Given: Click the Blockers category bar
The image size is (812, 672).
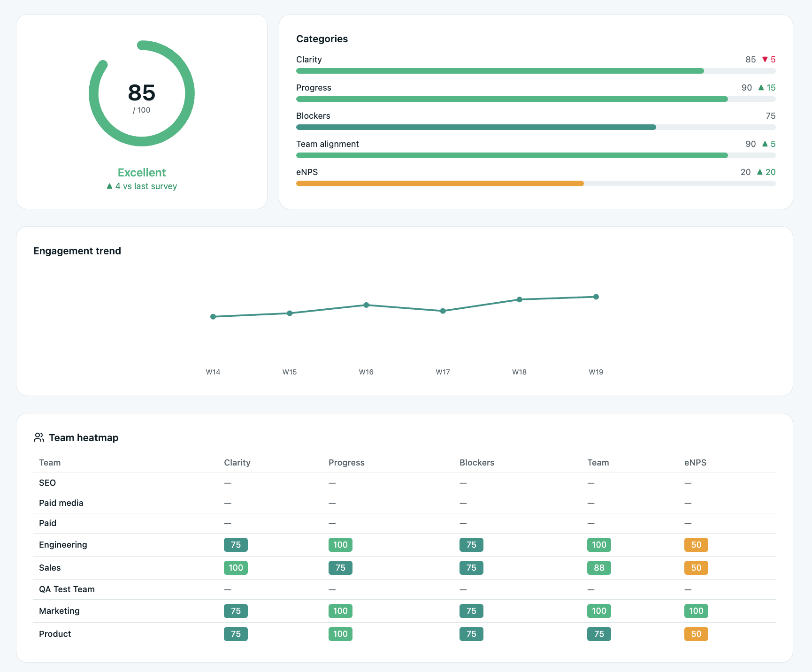Looking at the screenshot, I should point(536,127).
